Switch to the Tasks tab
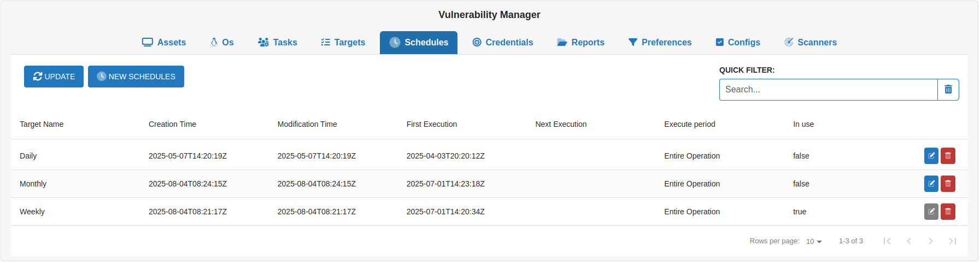980x263 pixels. click(x=278, y=43)
